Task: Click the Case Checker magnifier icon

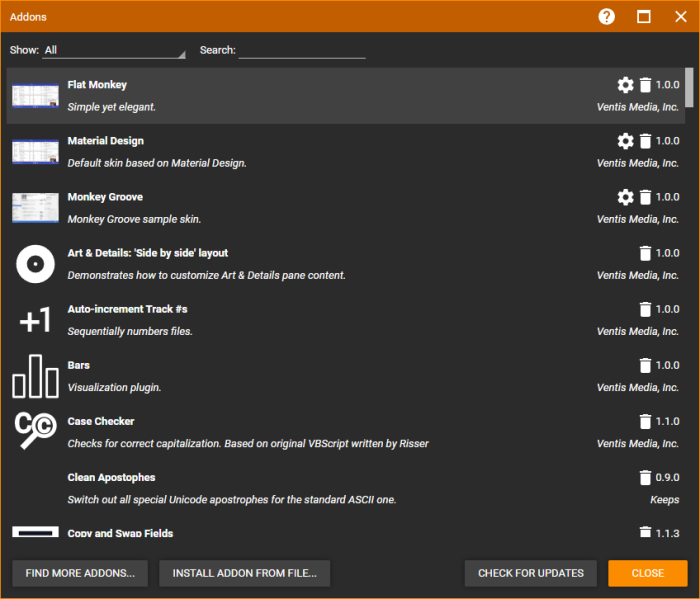Action: pos(35,430)
